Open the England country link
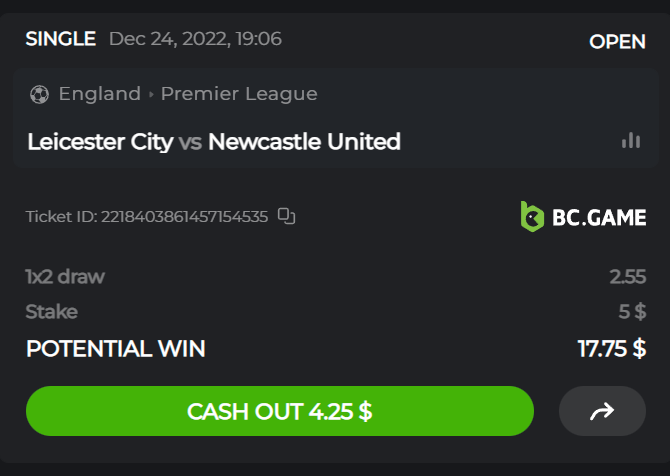The image size is (670, 476). (x=99, y=94)
